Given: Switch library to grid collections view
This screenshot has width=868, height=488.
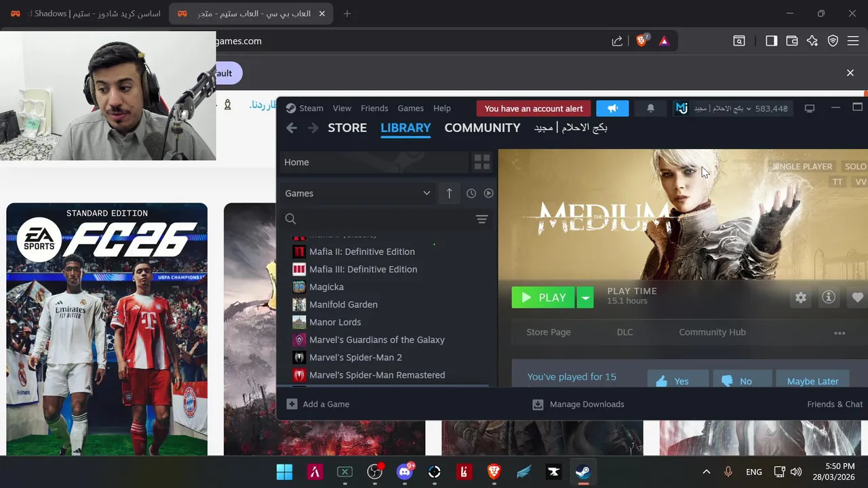Looking at the screenshot, I should [x=482, y=162].
